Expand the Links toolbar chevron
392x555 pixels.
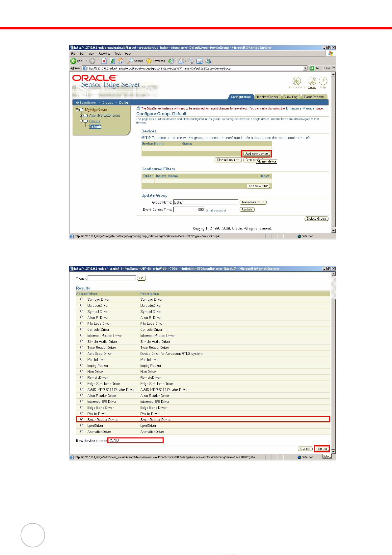click(334, 68)
